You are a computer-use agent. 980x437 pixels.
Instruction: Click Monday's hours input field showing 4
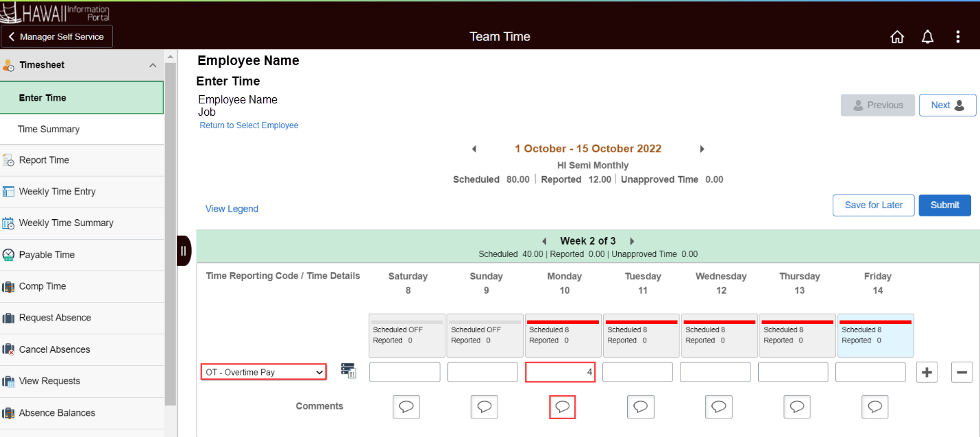(x=560, y=371)
